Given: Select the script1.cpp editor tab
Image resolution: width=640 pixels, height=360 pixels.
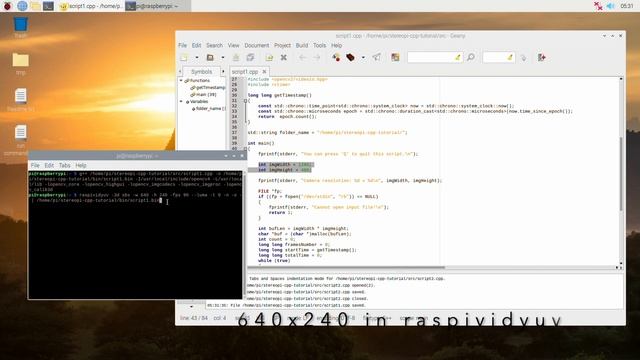Looking at the screenshot, I should (245, 71).
